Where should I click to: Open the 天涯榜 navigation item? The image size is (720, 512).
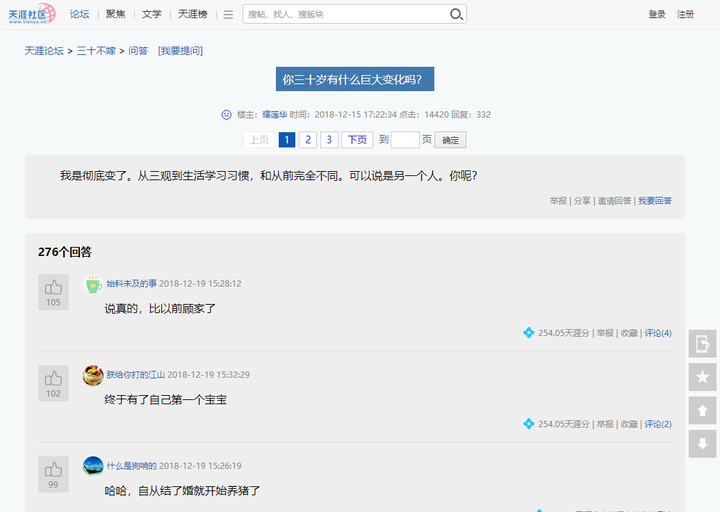point(193,14)
